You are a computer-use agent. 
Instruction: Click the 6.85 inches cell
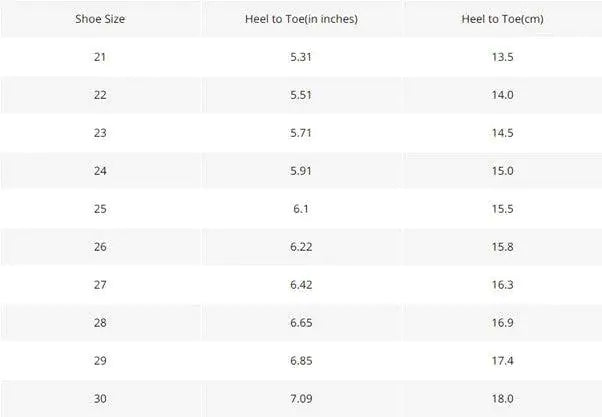point(301,361)
